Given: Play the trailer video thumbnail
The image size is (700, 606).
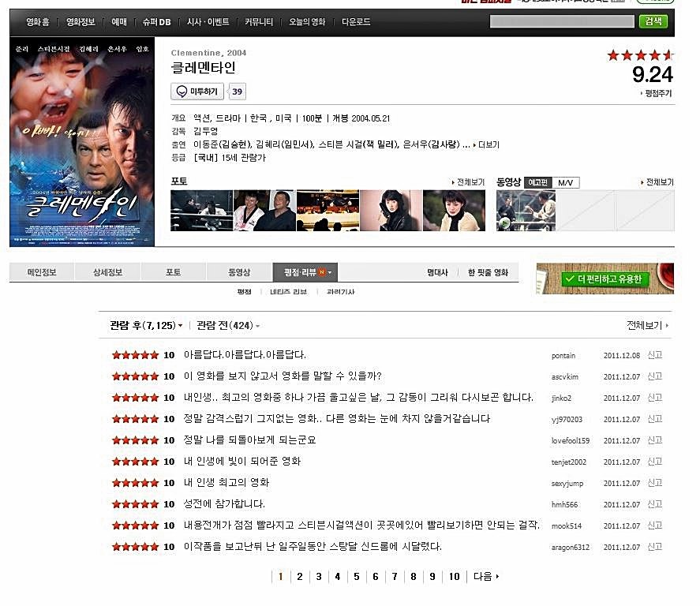Looking at the screenshot, I should click(x=526, y=210).
